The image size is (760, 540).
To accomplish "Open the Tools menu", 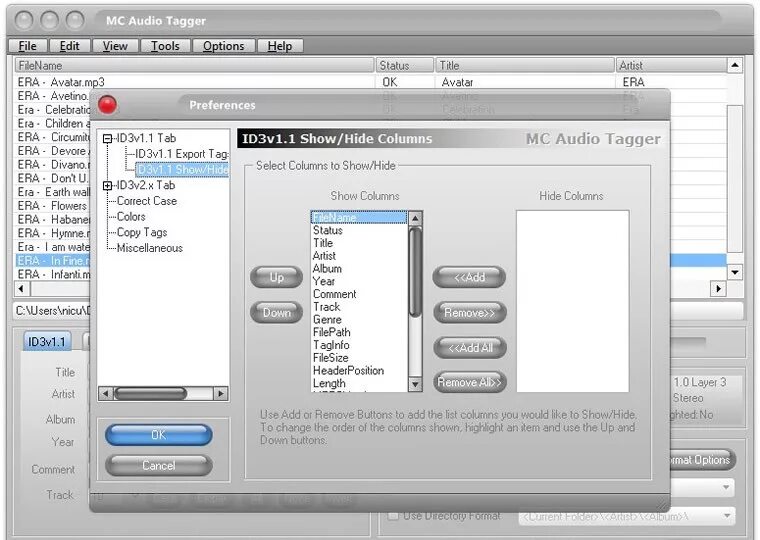I will (x=165, y=46).
